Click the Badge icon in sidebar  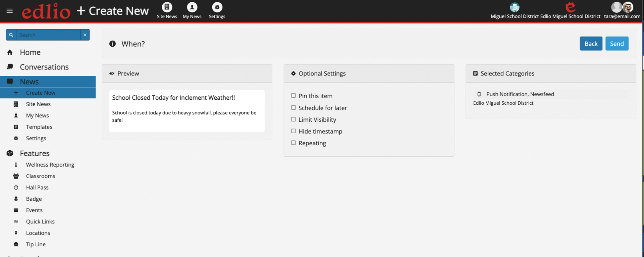pyautogui.click(x=16, y=199)
